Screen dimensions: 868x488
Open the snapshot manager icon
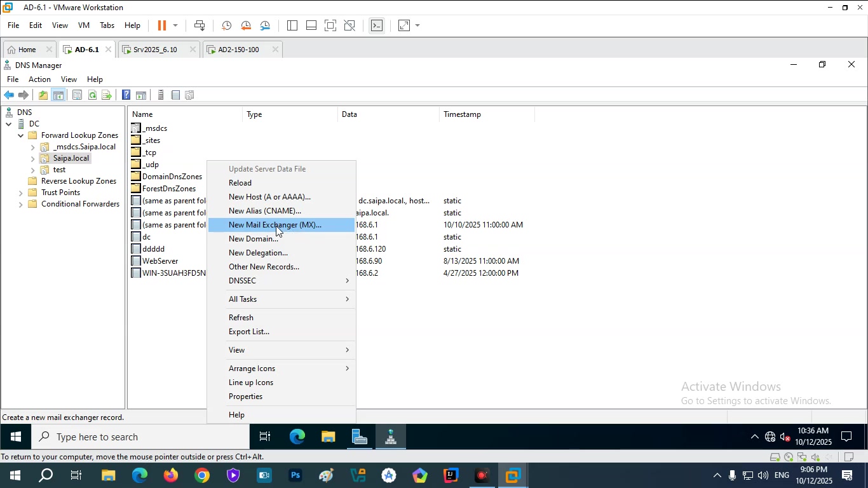point(266,25)
